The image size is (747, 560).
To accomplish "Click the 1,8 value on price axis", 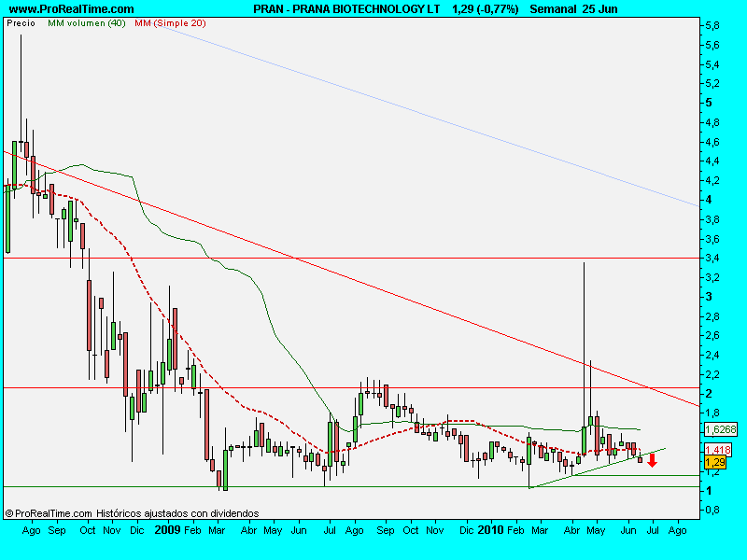I will point(712,413).
